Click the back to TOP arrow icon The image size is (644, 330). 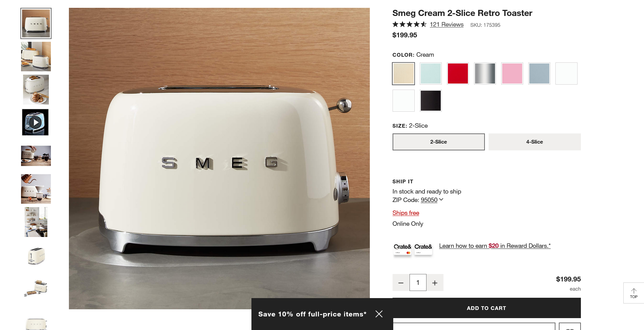click(x=633, y=291)
